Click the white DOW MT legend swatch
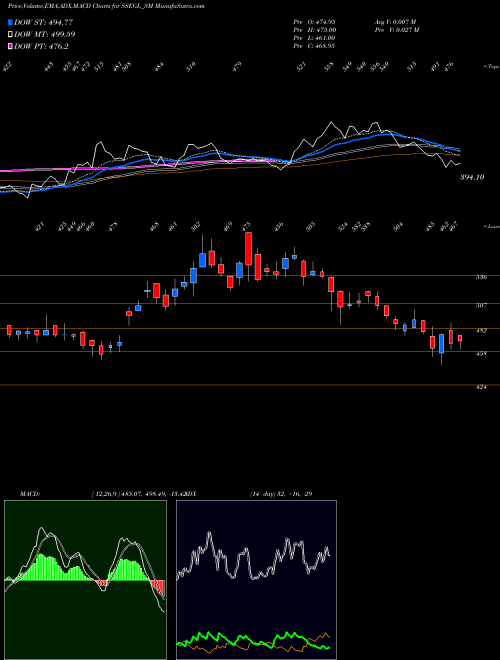The width and height of the screenshot is (500, 660). (11, 35)
